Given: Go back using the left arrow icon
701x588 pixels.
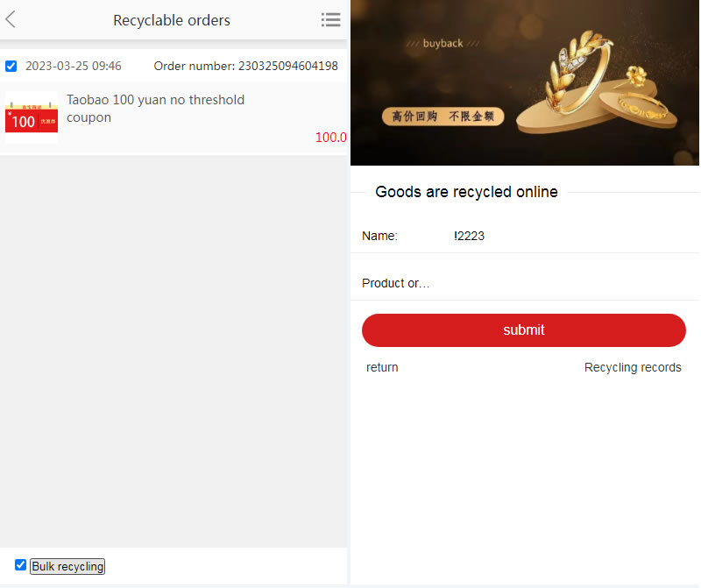Looking at the screenshot, I should tap(11, 19).
